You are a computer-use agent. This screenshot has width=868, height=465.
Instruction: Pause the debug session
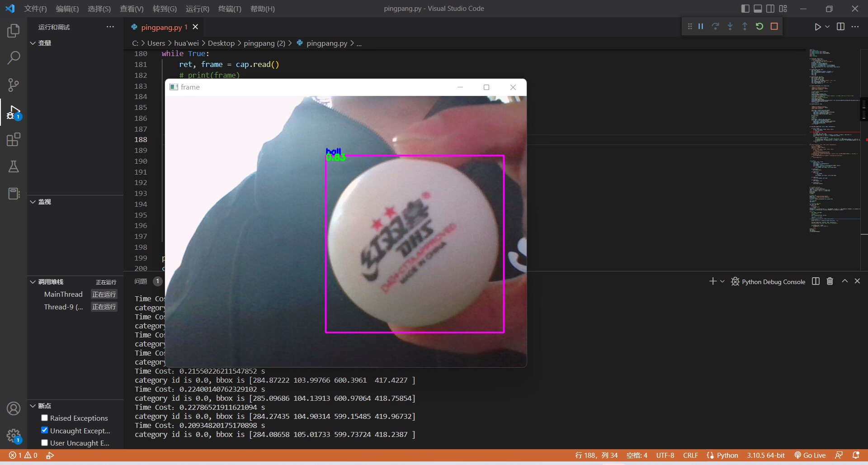701,27
